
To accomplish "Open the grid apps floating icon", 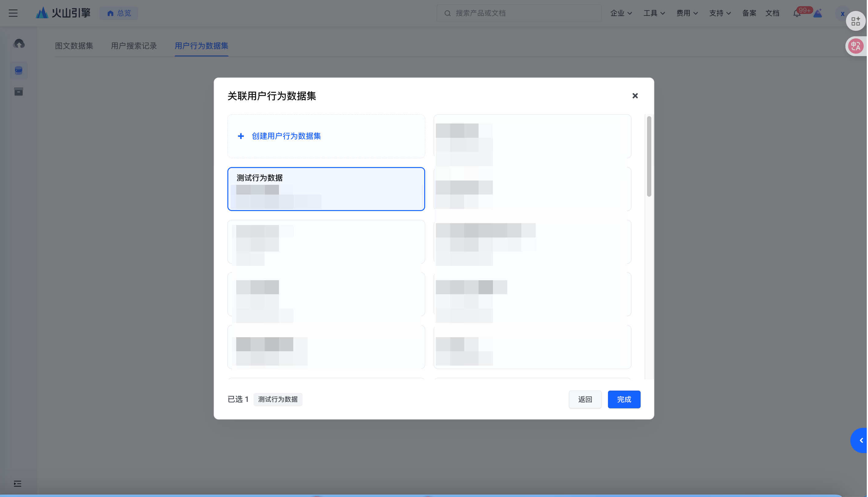I will click(856, 21).
